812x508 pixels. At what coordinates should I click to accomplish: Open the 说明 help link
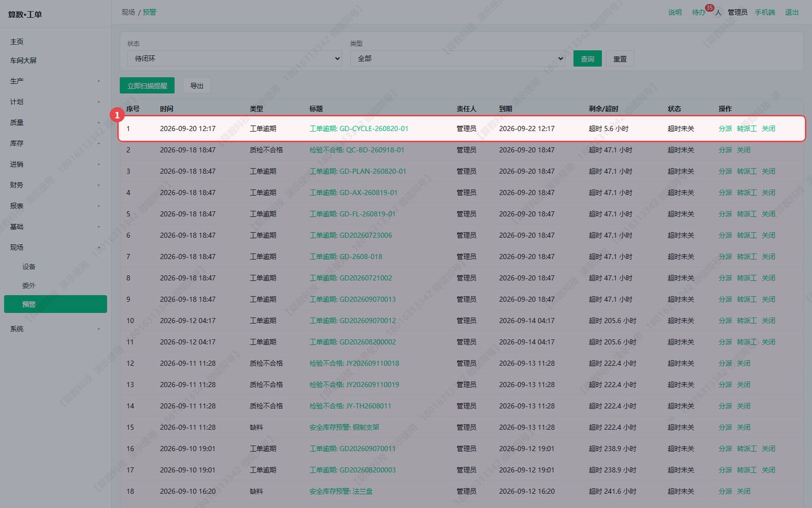point(675,12)
